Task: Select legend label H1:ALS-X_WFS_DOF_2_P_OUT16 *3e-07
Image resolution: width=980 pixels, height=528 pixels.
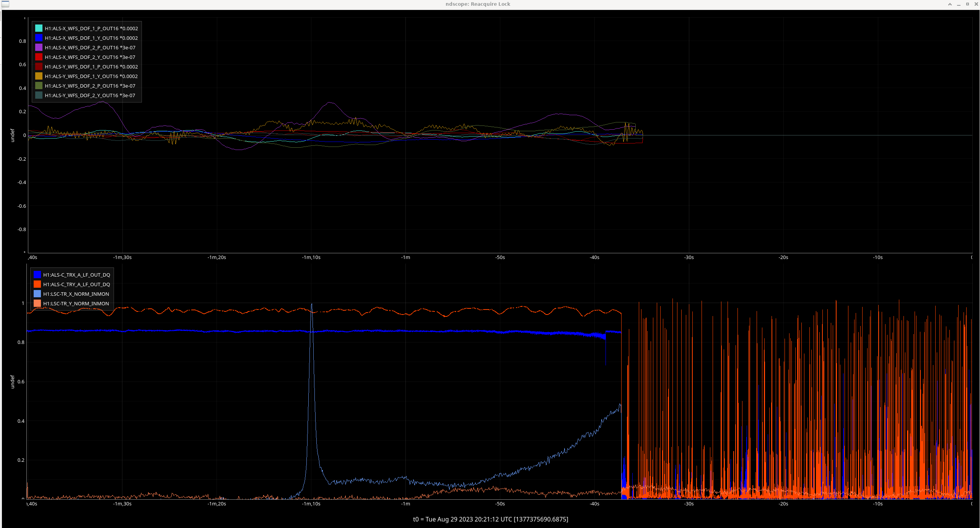Action: tap(90, 47)
